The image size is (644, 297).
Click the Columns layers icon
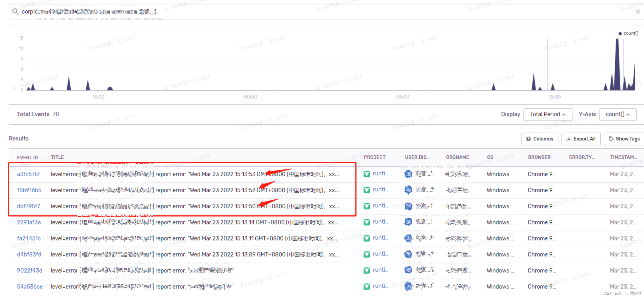(528, 139)
